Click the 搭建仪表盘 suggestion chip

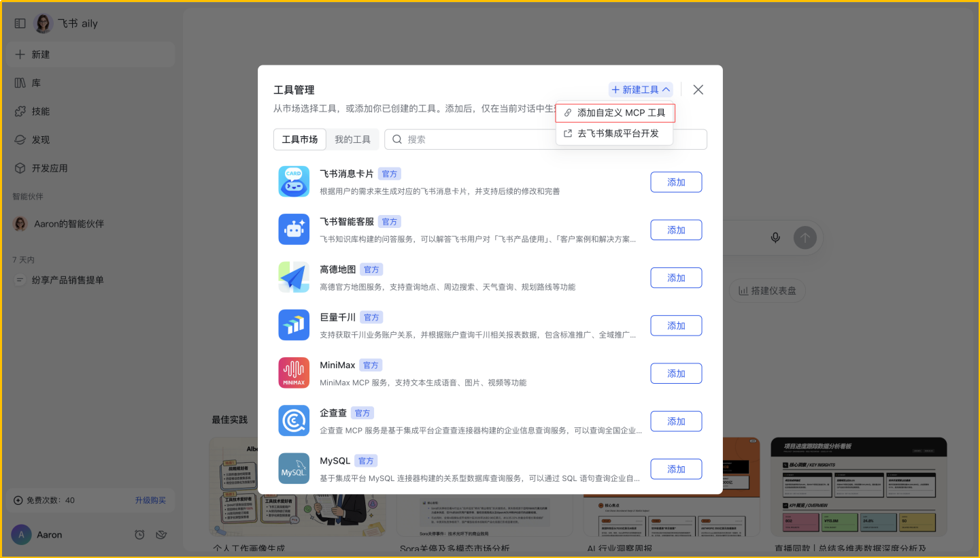768,291
